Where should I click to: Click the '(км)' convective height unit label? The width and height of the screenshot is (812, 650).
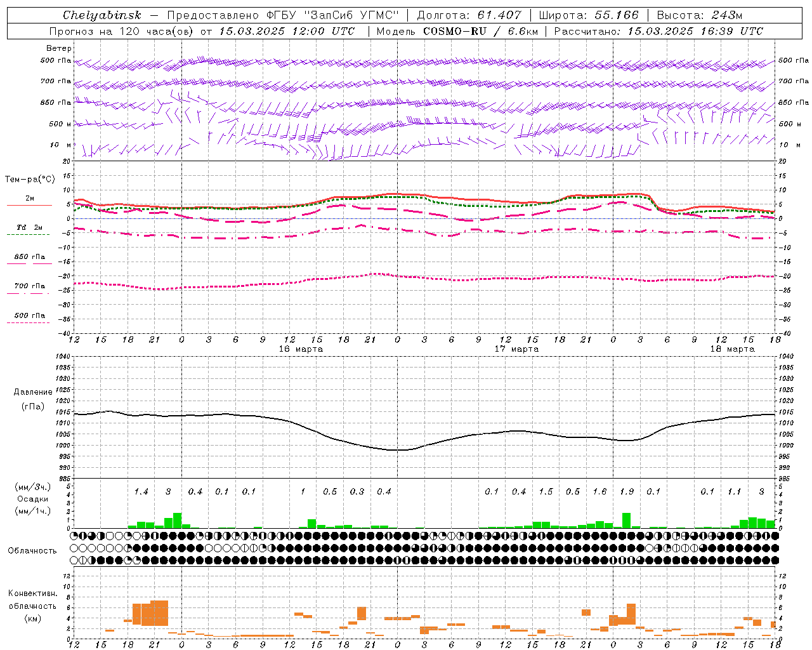[x=34, y=618]
